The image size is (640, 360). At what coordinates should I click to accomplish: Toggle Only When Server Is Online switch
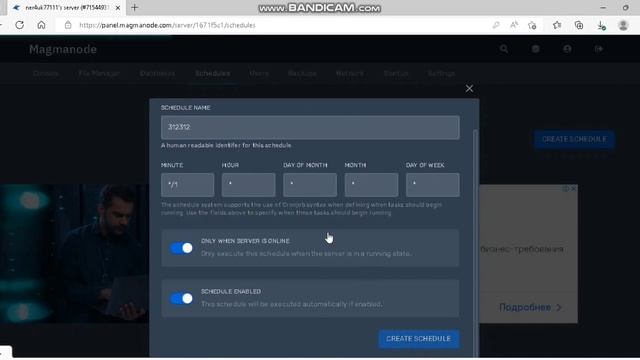tap(182, 248)
